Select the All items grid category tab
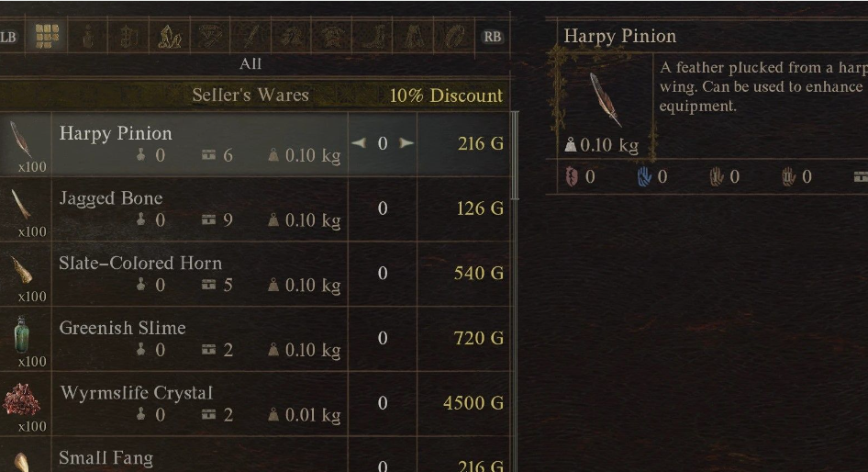Image resolution: width=868 pixels, height=472 pixels. [x=46, y=37]
